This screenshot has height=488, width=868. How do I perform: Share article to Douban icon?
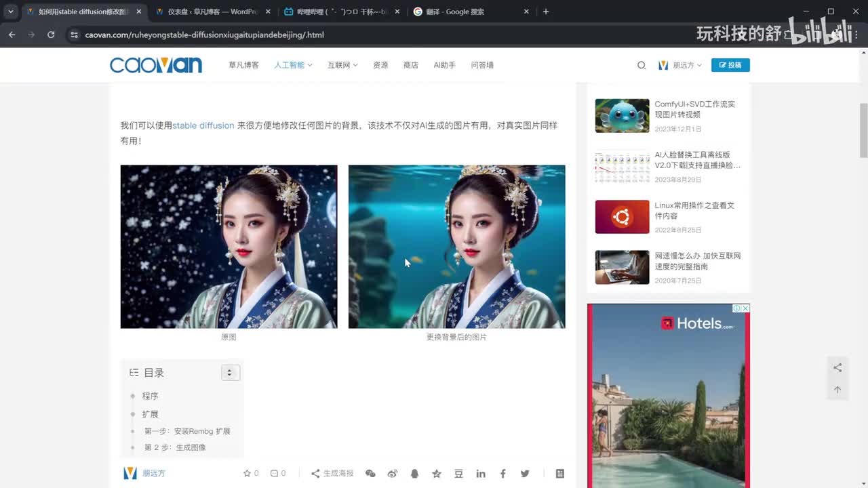point(458,474)
